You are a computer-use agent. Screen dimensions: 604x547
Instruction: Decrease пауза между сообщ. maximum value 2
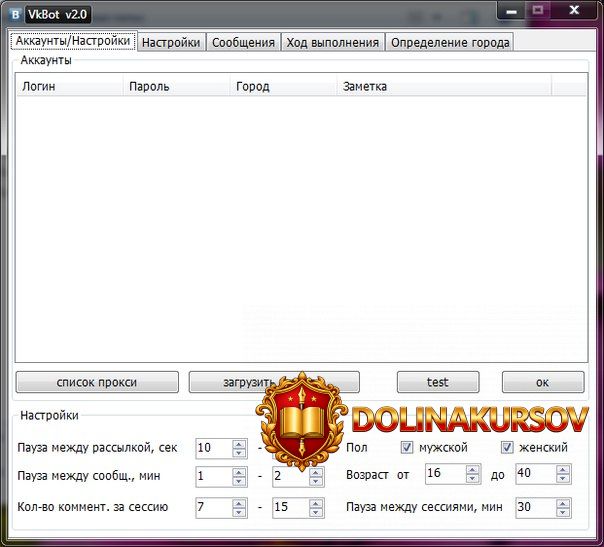[315, 481]
